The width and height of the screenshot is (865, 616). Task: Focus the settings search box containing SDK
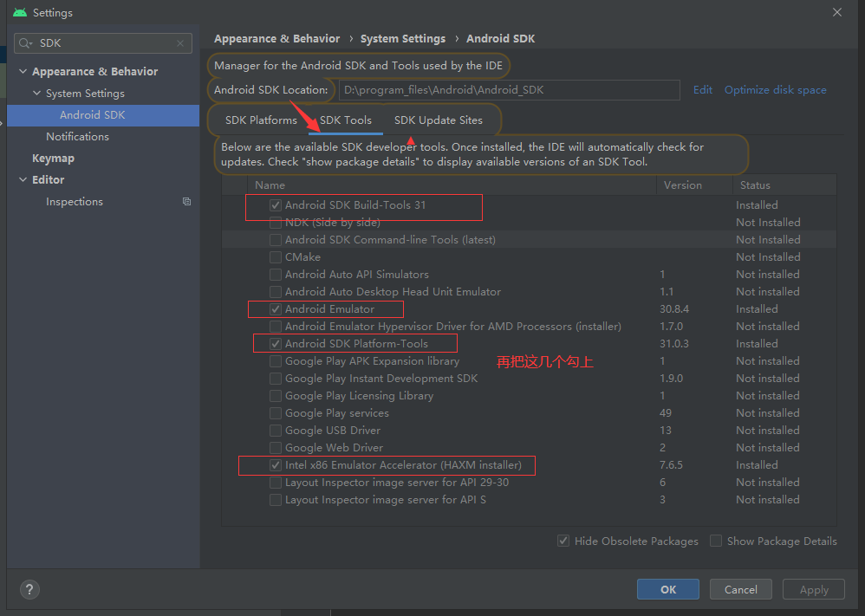(x=103, y=43)
